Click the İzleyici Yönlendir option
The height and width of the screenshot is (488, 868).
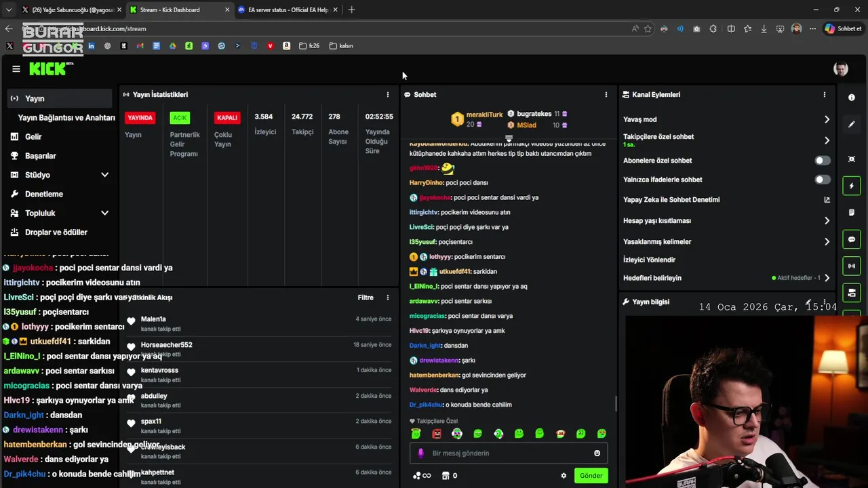tap(649, 260)
